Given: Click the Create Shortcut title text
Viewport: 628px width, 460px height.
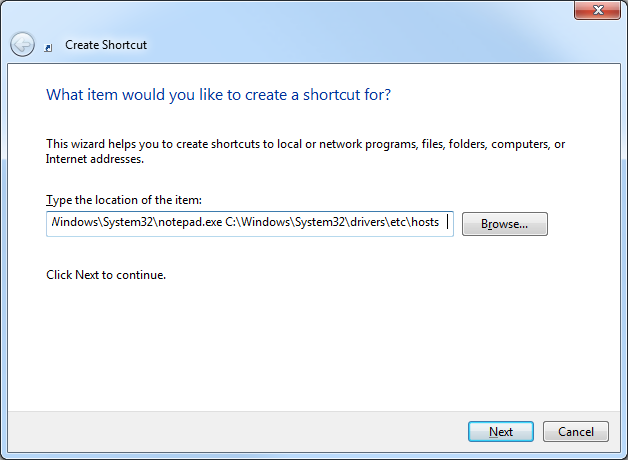Looking at the screenshot, I should 106,45.
